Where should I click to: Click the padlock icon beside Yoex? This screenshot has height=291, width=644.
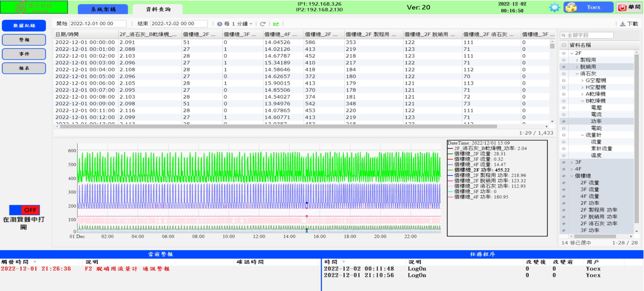(571, 8)
